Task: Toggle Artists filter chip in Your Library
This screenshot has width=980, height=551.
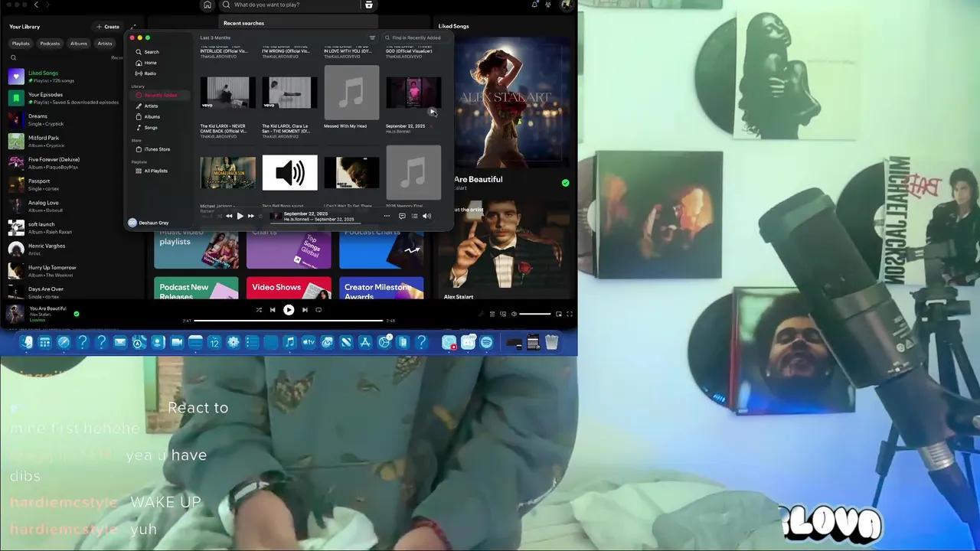Action: coord(105,44)
